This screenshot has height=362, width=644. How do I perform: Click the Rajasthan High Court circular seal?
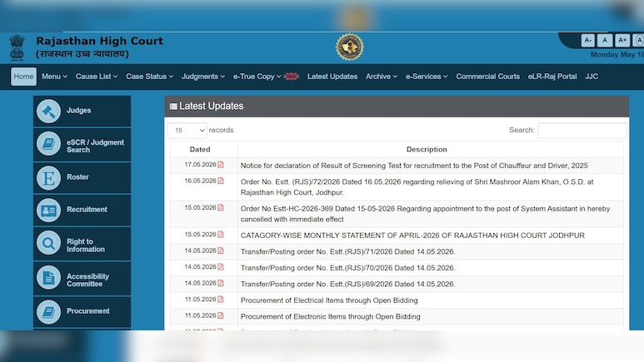tap(350, 47)
